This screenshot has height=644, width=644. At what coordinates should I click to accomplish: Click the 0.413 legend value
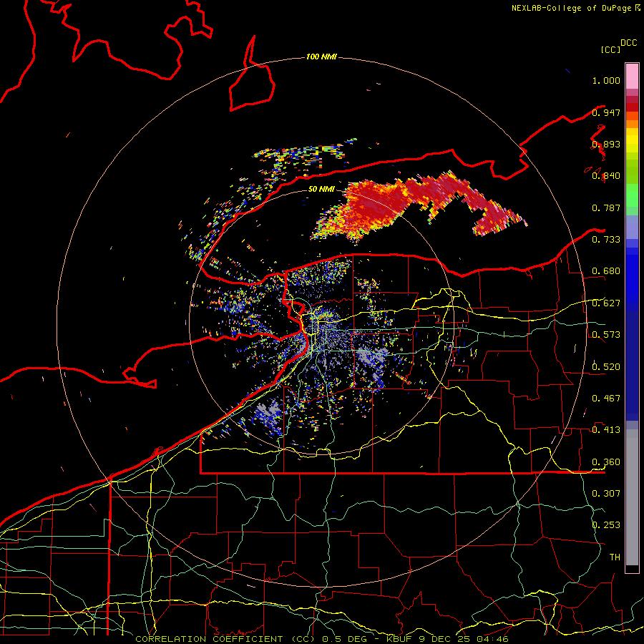[606, 430]
